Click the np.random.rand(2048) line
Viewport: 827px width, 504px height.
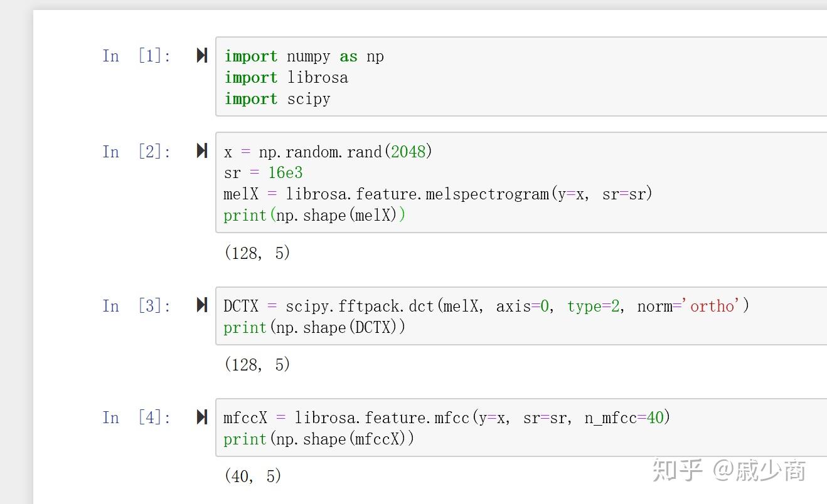click(x=328, y=152)
